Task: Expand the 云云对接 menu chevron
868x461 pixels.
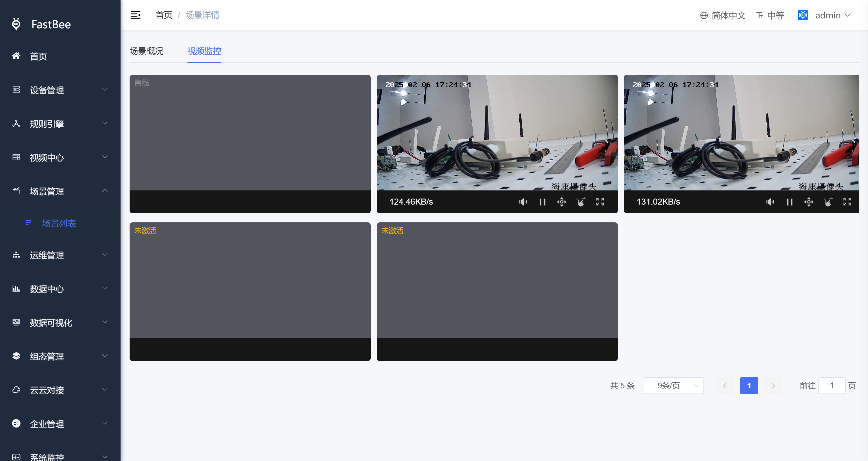Action: 105,389
